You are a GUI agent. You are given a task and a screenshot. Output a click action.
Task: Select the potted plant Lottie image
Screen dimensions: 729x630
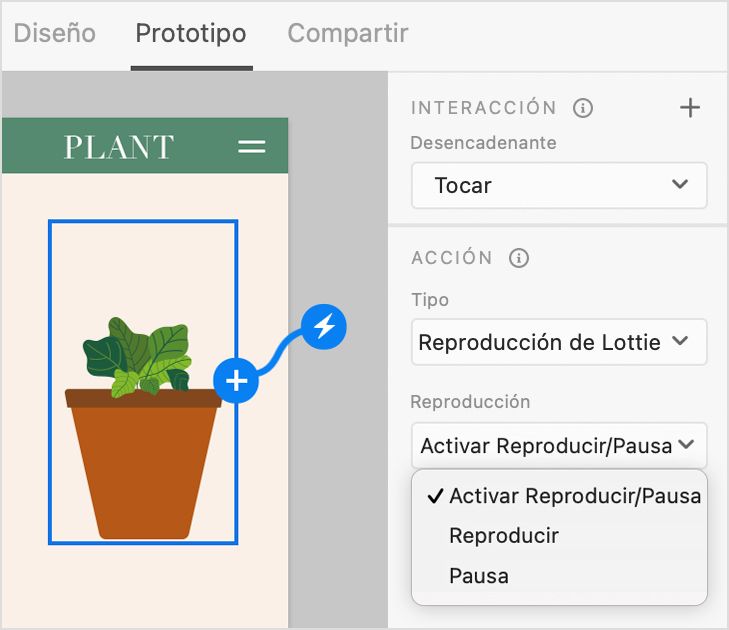pos(143,382)
